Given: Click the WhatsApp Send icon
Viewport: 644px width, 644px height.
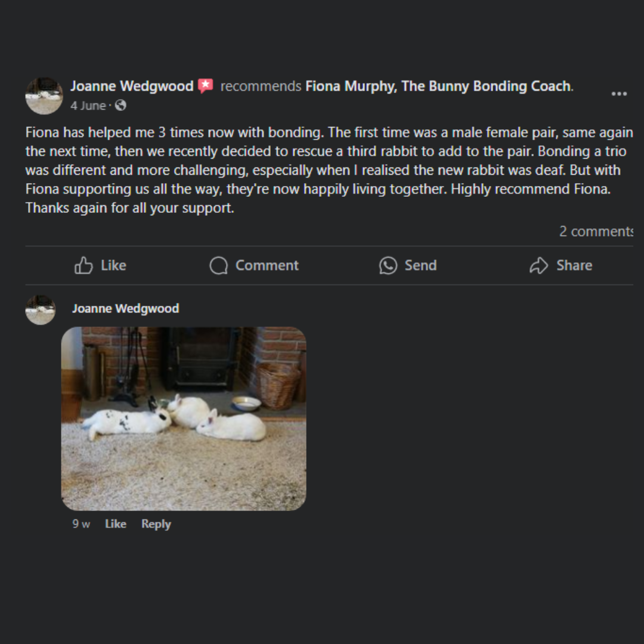Looking at the screenshot, I should click(388, 265).
